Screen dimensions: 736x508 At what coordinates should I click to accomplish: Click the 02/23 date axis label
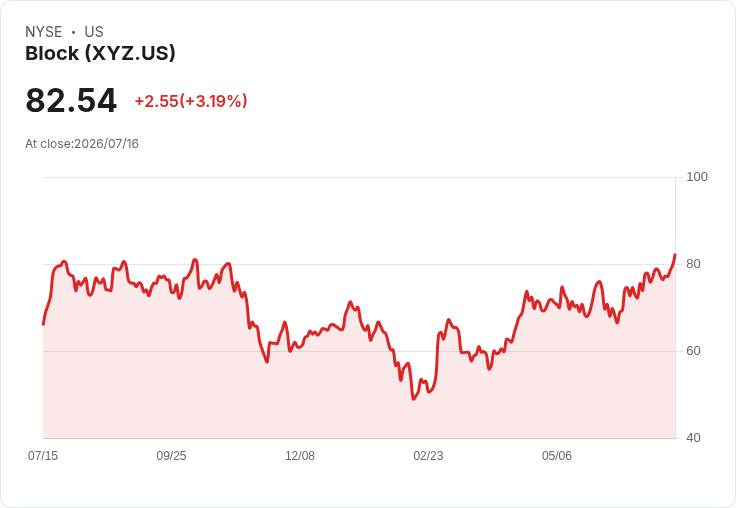point(428,456)
